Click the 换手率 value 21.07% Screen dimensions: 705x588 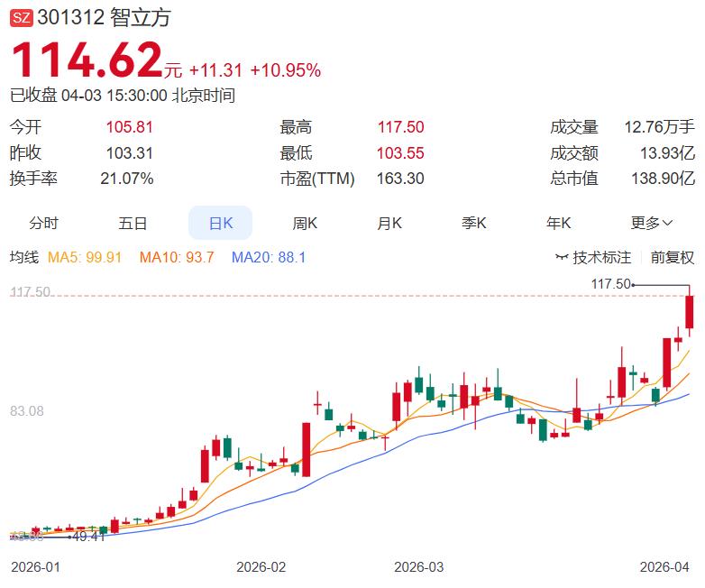127,179
